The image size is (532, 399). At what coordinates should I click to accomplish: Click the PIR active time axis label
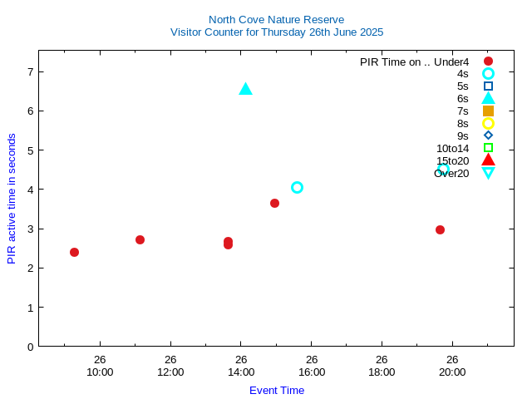click(12, 199)
